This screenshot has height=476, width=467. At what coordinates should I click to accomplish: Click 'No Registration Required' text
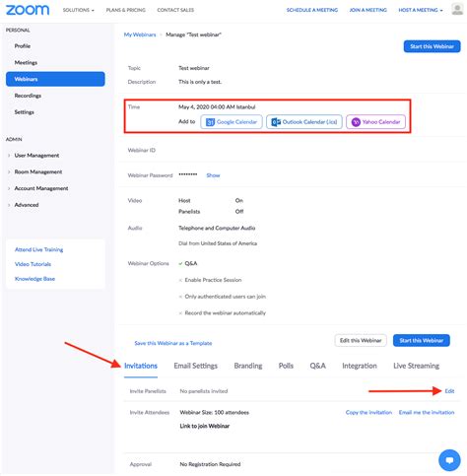pos(210,464)
